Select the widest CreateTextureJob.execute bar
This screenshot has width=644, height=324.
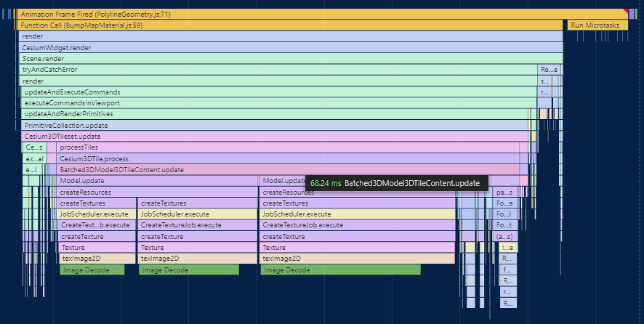tap(357, 225)
